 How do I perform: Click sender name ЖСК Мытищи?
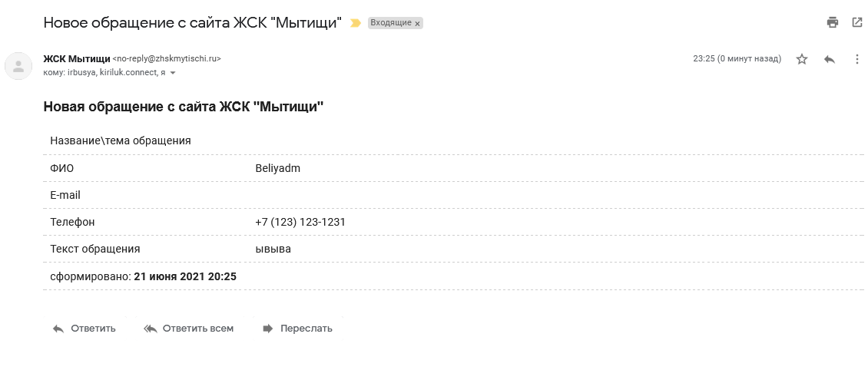76,58
